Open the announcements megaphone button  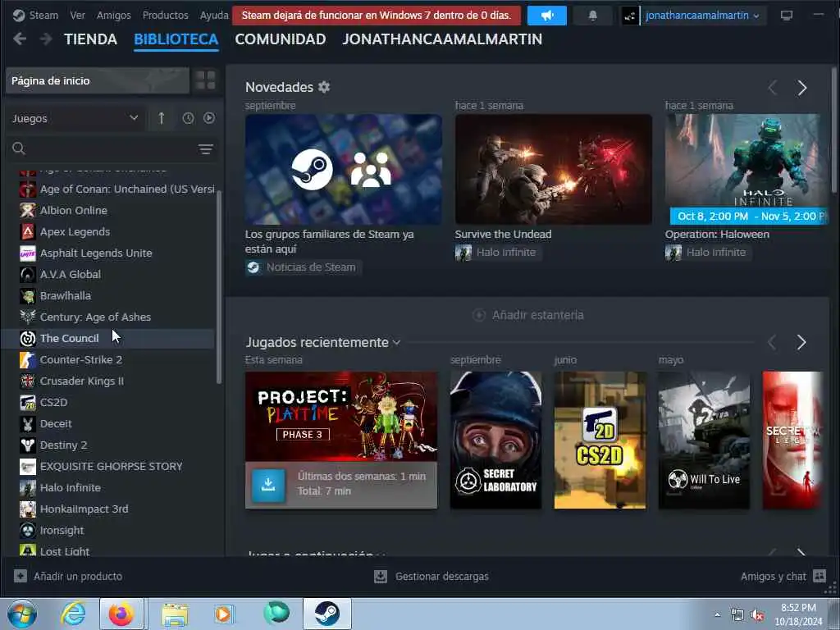pyautogui.click(x=547, y=16)
